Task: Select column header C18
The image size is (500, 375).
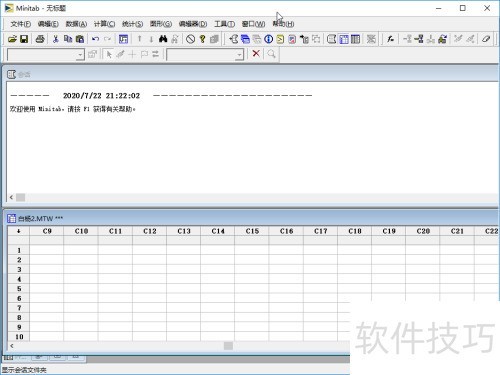Action: (x=355, y=231)
